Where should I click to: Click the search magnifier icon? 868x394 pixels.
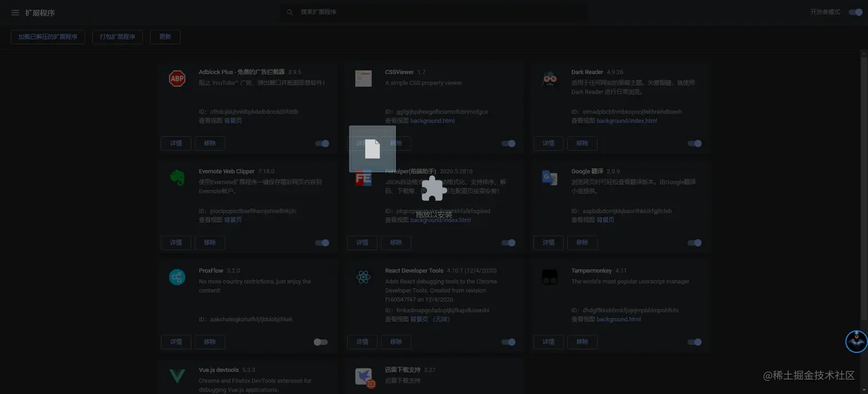coord(290,12)
